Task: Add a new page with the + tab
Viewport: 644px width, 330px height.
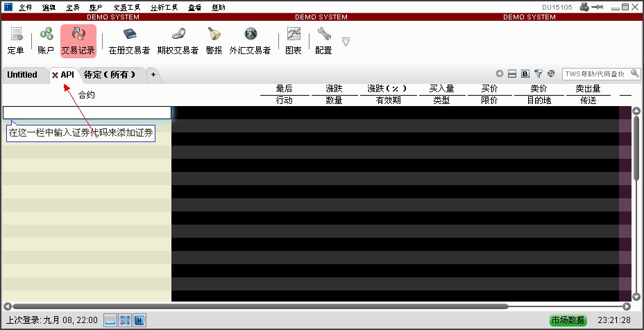Action: tap(153, 75)
